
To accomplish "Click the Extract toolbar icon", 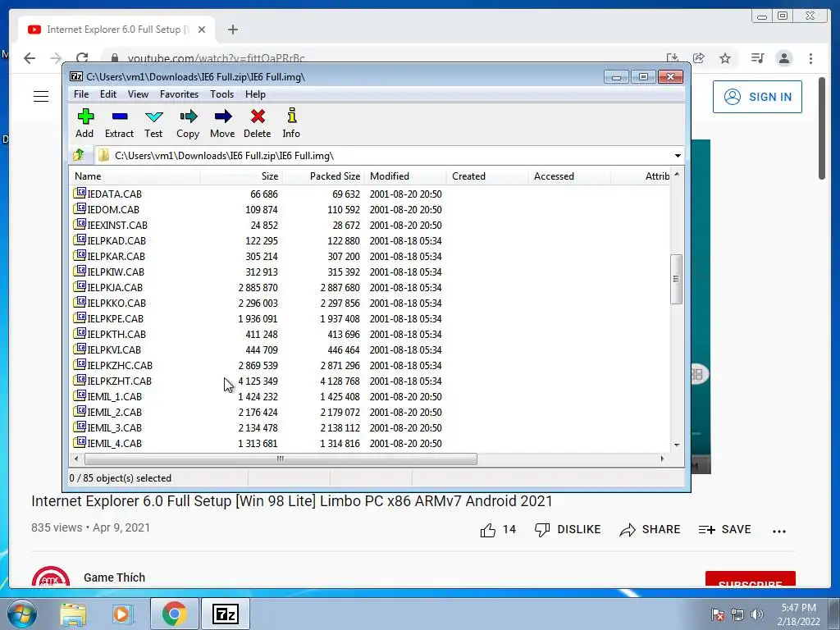I will click(x=119, y=123).
